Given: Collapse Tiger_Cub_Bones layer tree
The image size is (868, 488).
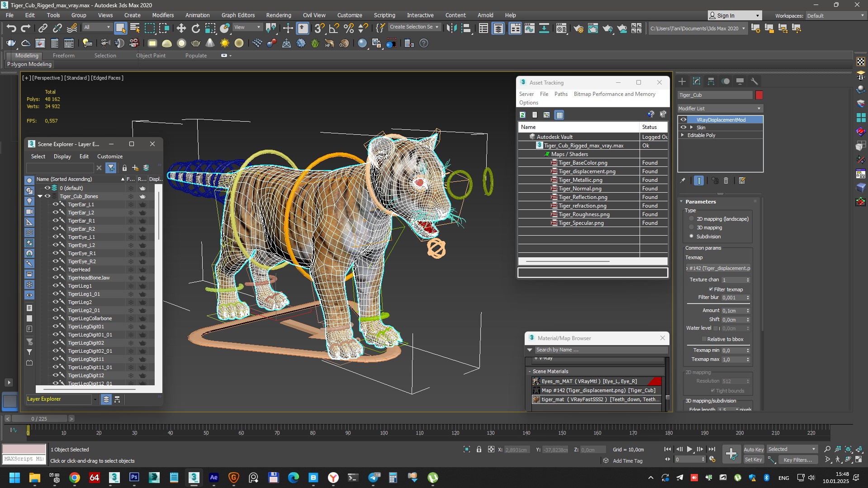Looking at the screenshot, I should point(40,196).
